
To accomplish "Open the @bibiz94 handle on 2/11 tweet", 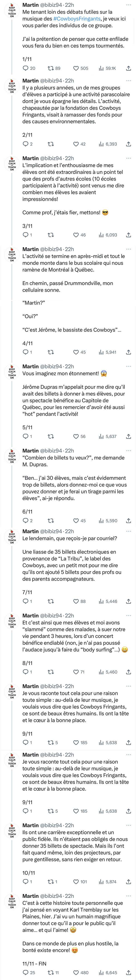I will pos(51,81).
